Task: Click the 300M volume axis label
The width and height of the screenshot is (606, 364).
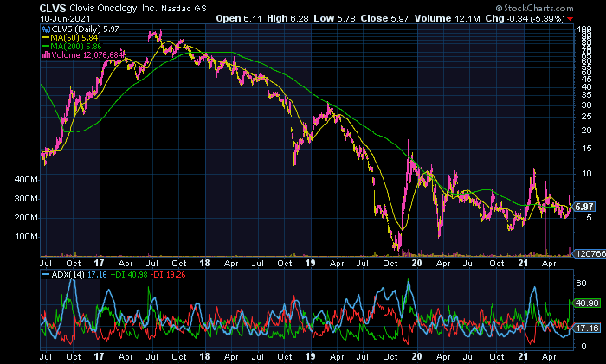Action: click(26, 199)
